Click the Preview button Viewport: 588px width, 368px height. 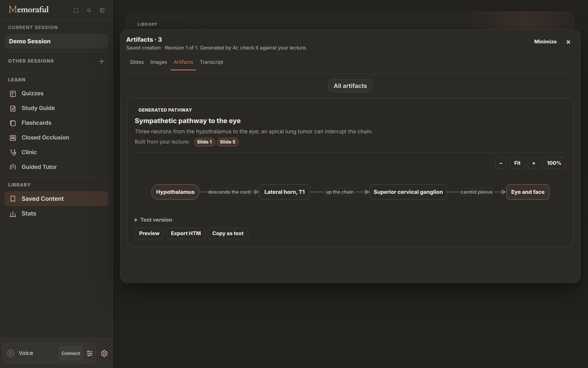149,233
